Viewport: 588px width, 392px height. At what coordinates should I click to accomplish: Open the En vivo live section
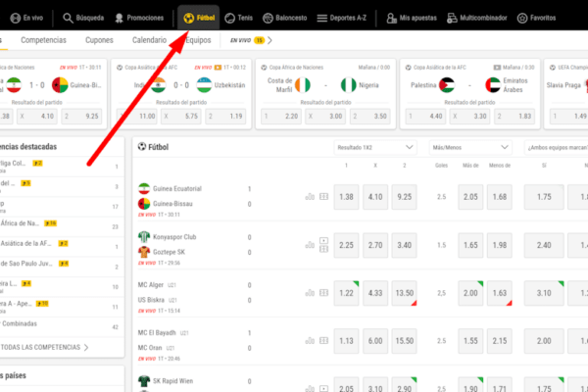[26, 18]
